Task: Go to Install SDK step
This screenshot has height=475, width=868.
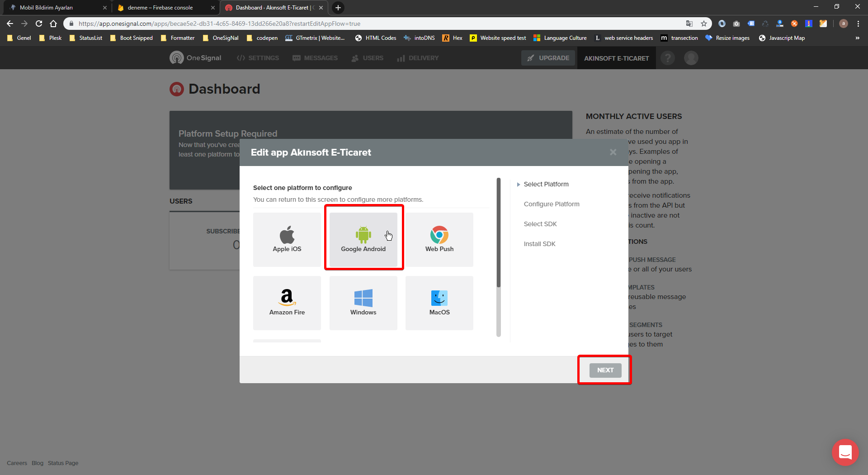Action: [x=539, y=244]
